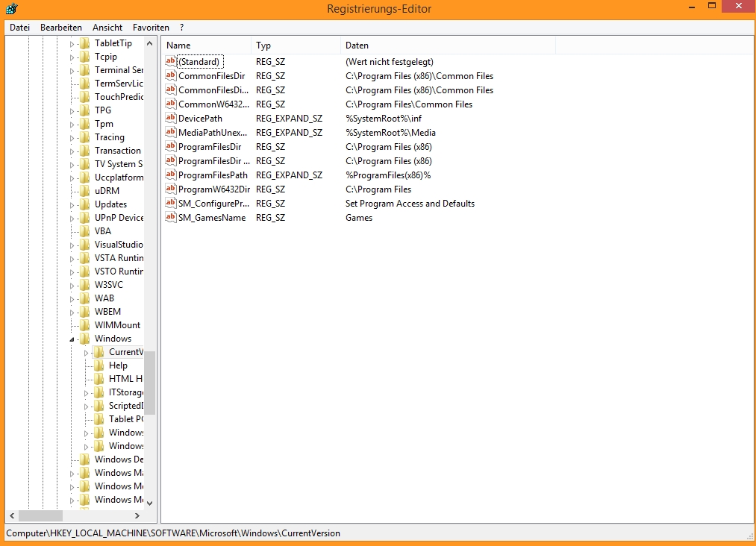Click the HTML H folder icon

[x=99, y=379]
